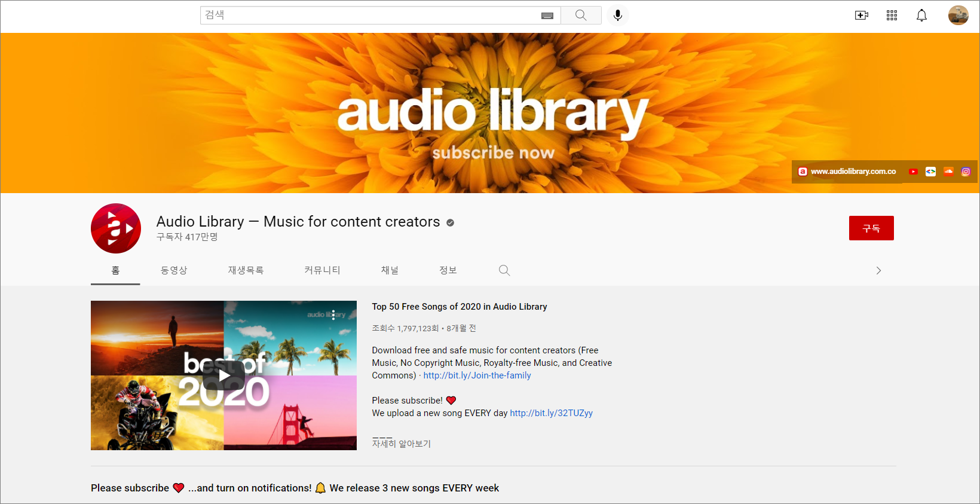980x504 pixels.
Task: Search within channel using tab magnifier
Action: [x=504, y=270]
